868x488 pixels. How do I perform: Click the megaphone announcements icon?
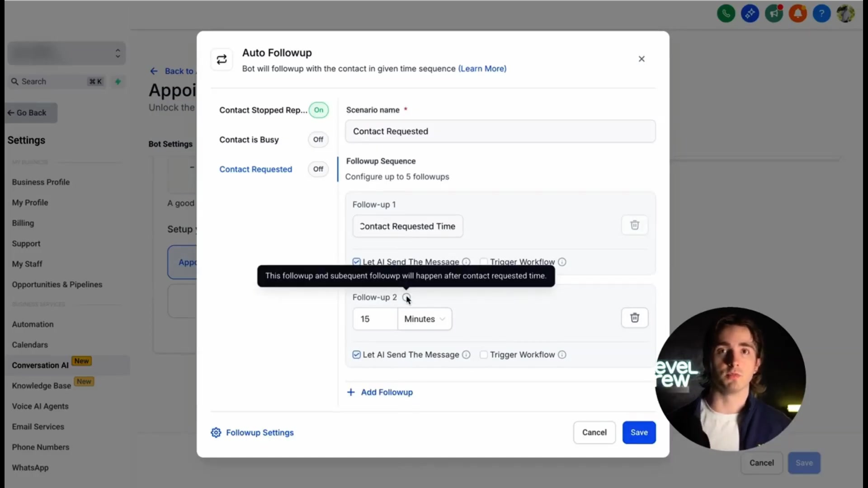pyautogui.click(x=774, y=14)
